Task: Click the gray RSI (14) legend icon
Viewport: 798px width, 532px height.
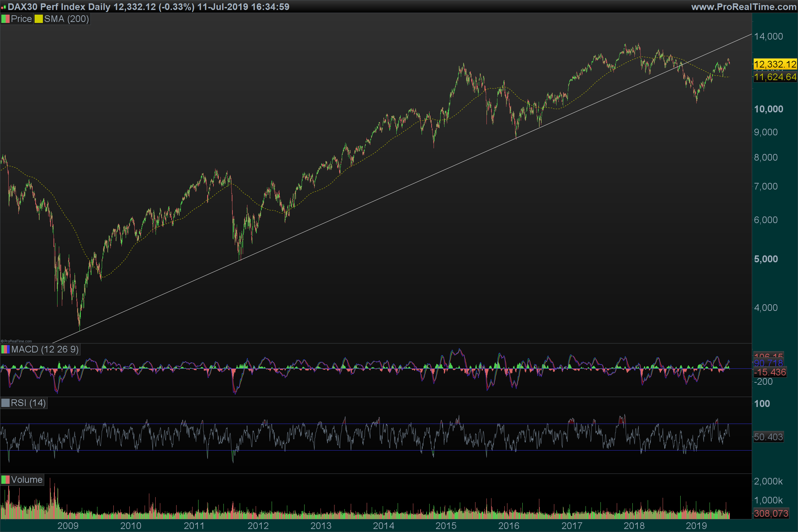Action: [x=5, y=403]
